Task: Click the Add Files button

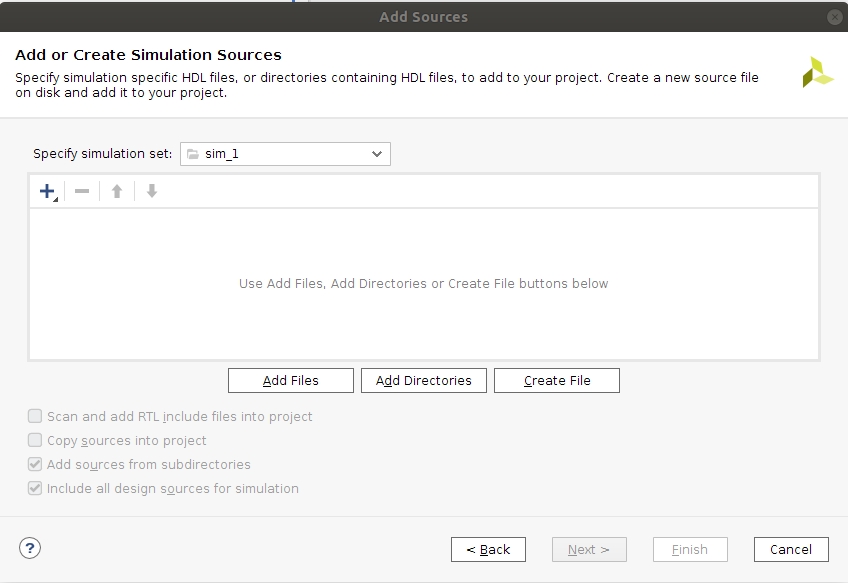Action: pyautogui.click(x=290, y=381)
